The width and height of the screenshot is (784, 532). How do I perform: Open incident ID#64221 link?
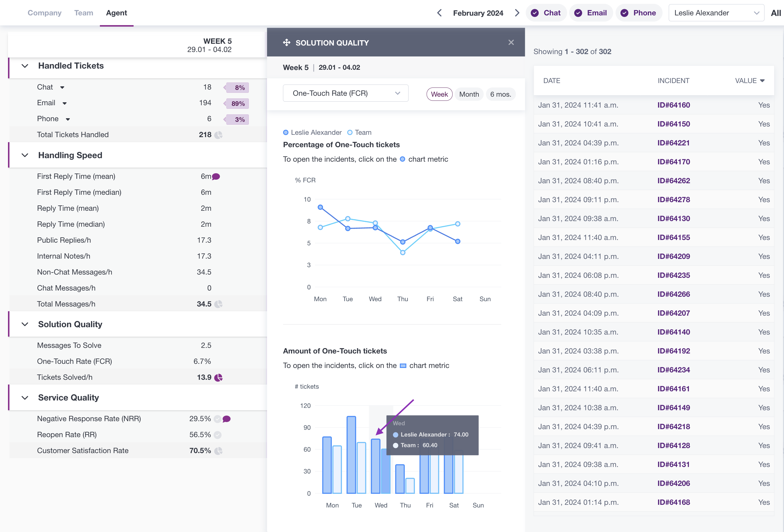673,143
